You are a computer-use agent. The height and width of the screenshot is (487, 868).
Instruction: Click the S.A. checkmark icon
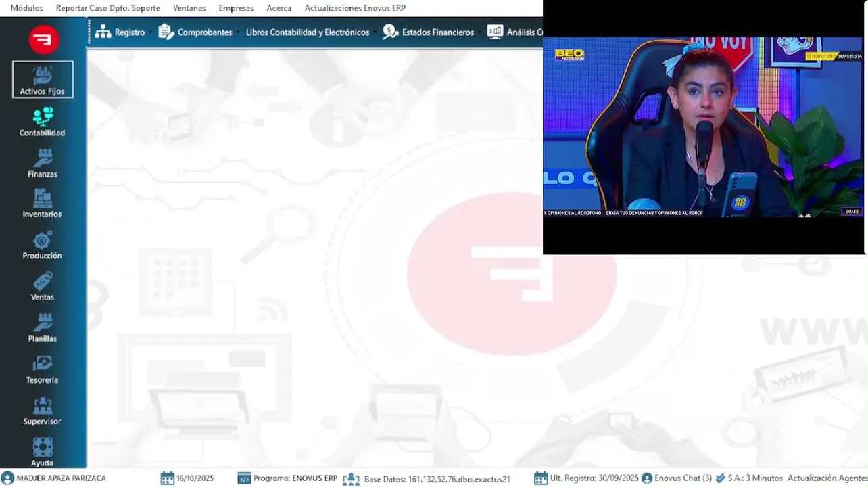[x=720, y=478]
